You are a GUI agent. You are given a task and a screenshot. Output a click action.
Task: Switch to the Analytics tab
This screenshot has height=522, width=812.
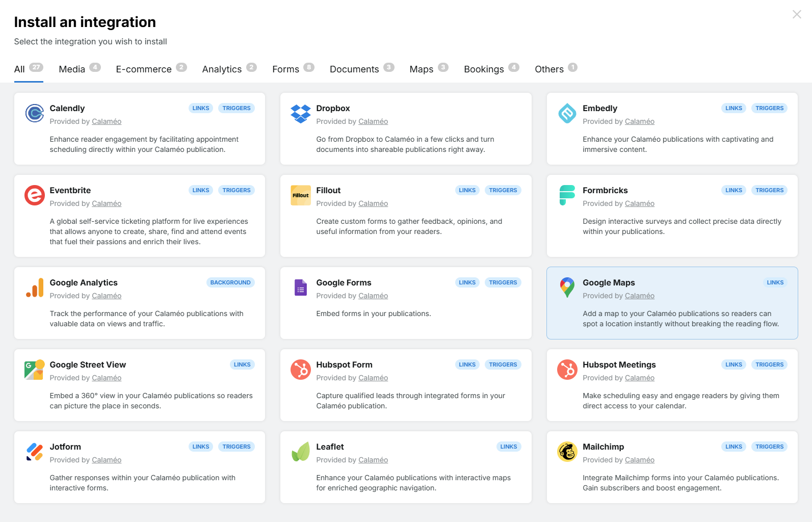tap(229, 69)
